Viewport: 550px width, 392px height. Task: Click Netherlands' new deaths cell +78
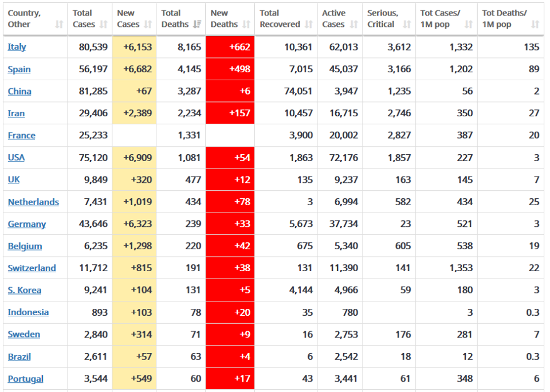pos(230,202)
